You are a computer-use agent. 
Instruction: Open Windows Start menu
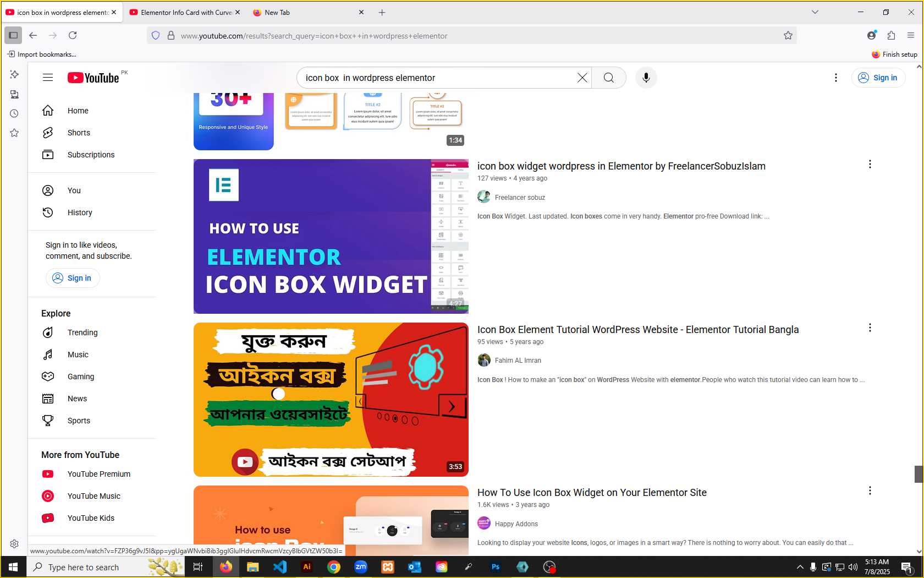tap(13, 567)
